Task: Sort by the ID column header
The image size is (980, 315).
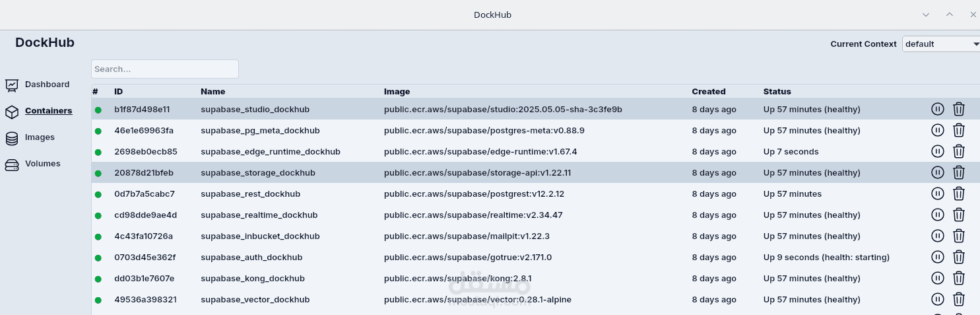Action: [119, 92]
